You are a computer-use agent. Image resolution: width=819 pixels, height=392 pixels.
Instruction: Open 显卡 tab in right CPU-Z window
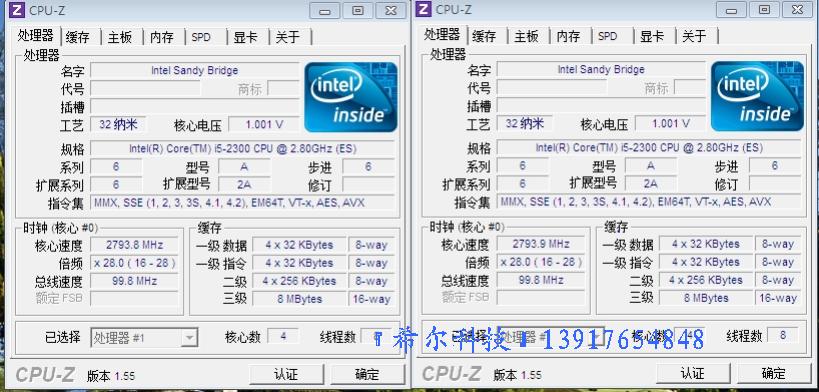click(651, 36)
